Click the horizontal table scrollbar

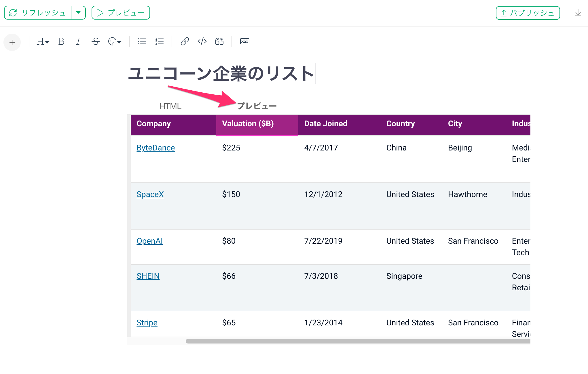tap(358, 341)
